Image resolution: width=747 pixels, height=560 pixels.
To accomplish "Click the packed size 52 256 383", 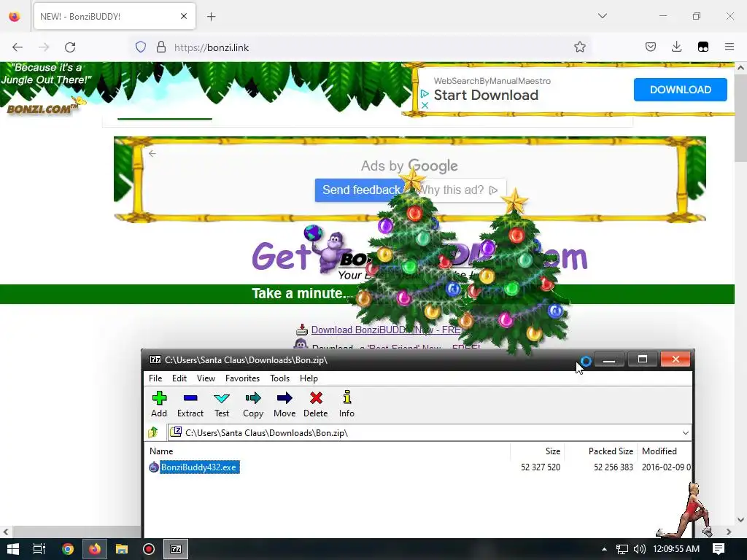I will tap(613, 467).
